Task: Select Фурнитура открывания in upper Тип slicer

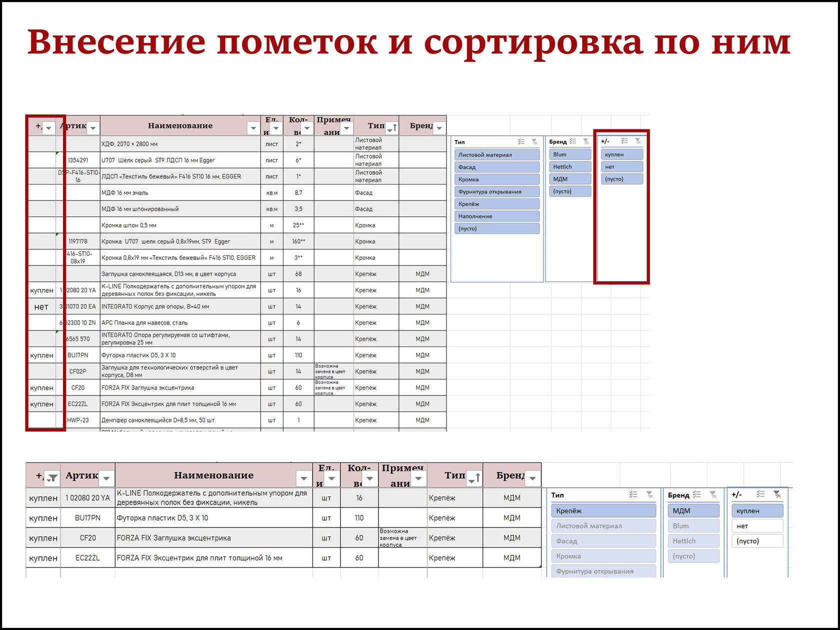Action: pos(497,191)
